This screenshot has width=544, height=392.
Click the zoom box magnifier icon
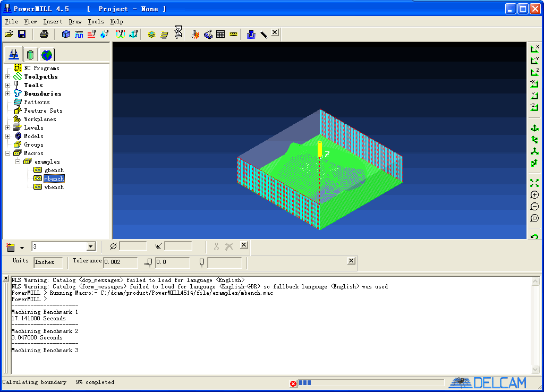(534, 218)
